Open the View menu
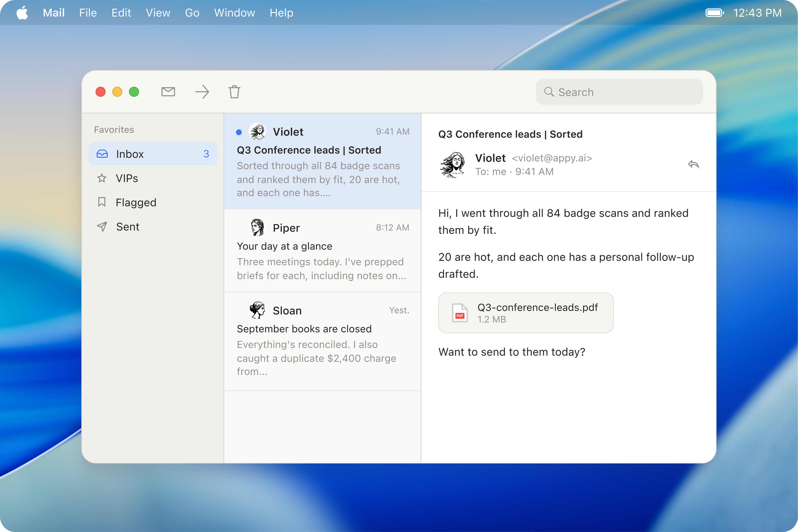The width and height of the screenshot is (798, 532). click(x=158, y=12)
